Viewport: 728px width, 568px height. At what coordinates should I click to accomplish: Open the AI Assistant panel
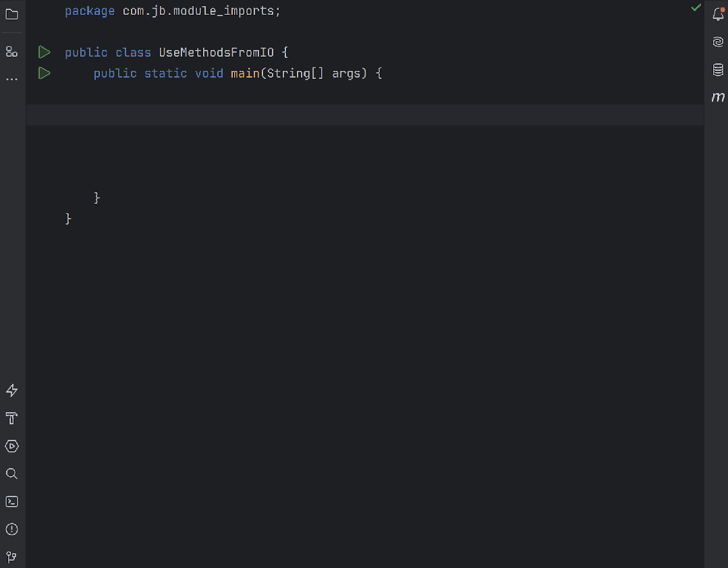point(718,41)
